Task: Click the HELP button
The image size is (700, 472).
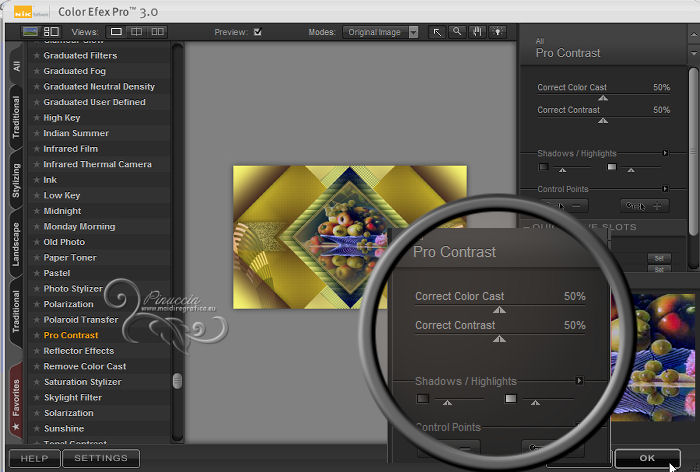Action: click(x=34, y=459)
